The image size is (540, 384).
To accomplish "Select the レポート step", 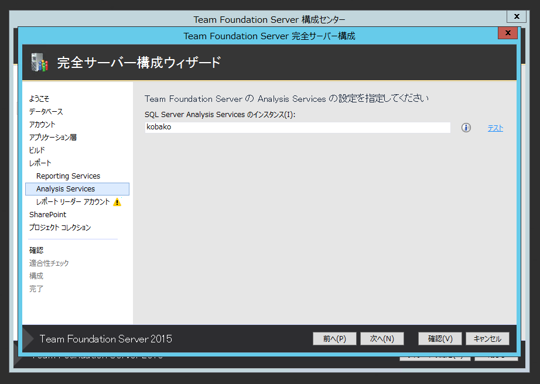I will [x=40, y=163].
